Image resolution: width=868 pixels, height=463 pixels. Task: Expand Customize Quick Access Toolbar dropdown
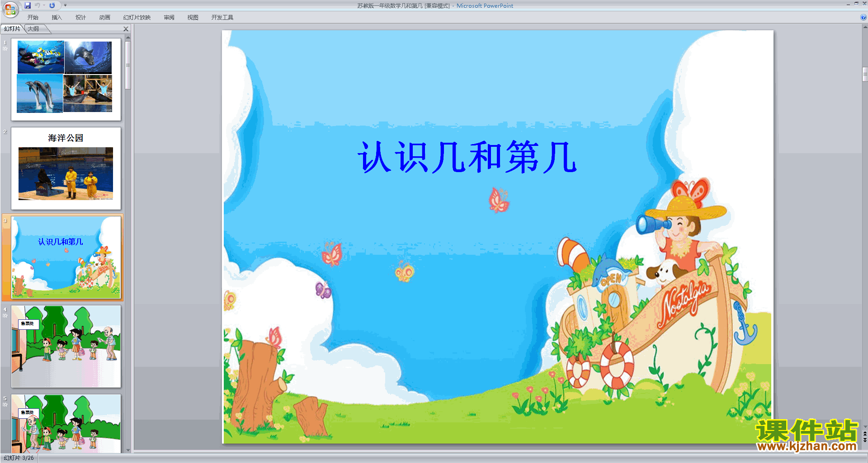pos(65,5)
